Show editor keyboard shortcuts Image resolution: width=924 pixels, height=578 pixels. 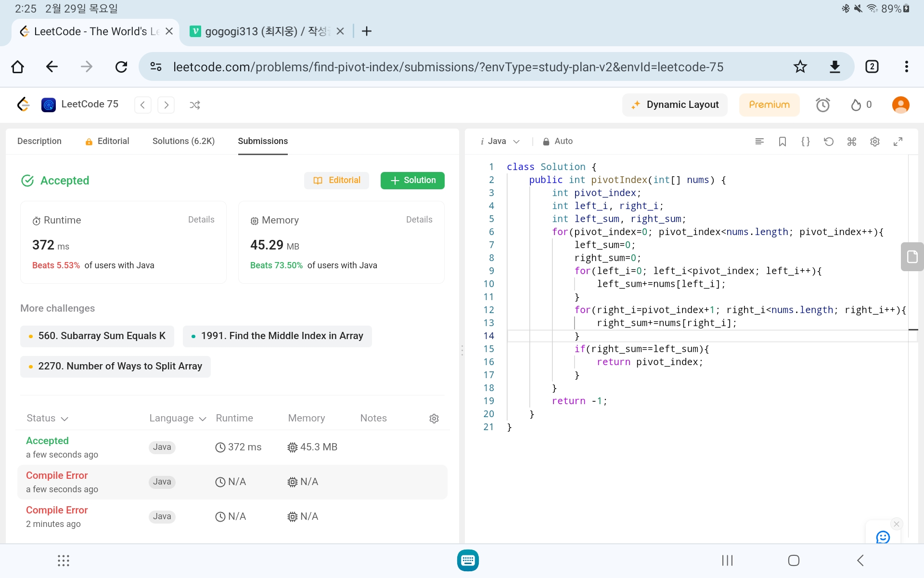[852, 142]
